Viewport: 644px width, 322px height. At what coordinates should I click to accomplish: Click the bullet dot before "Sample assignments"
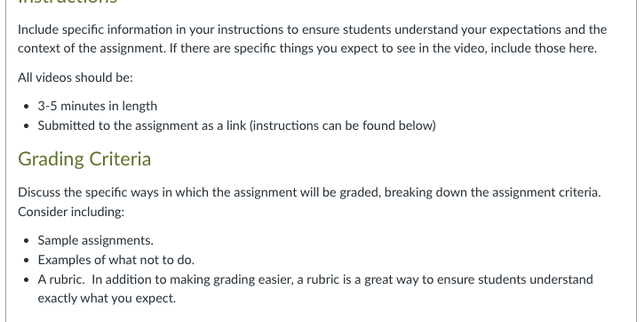[x=28, y=241]
